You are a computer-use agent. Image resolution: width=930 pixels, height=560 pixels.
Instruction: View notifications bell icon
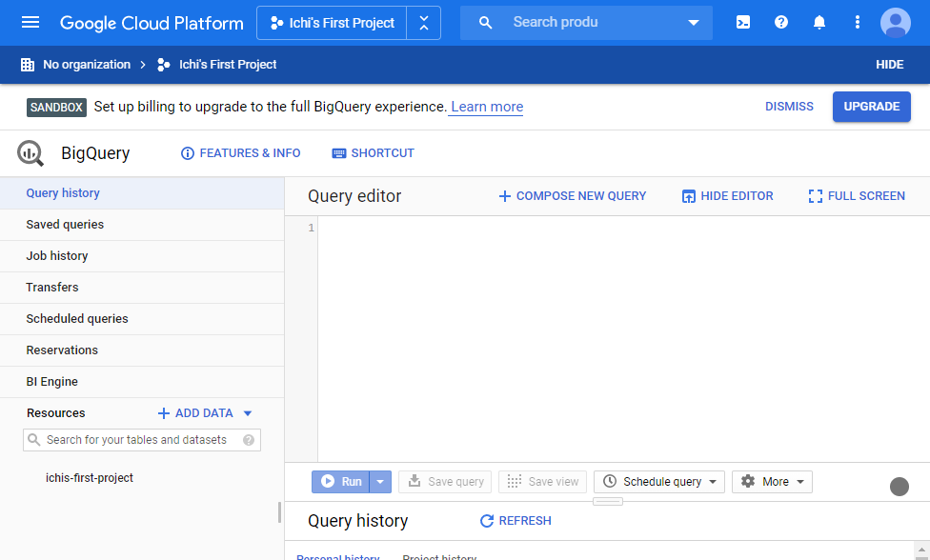point(819,23)
